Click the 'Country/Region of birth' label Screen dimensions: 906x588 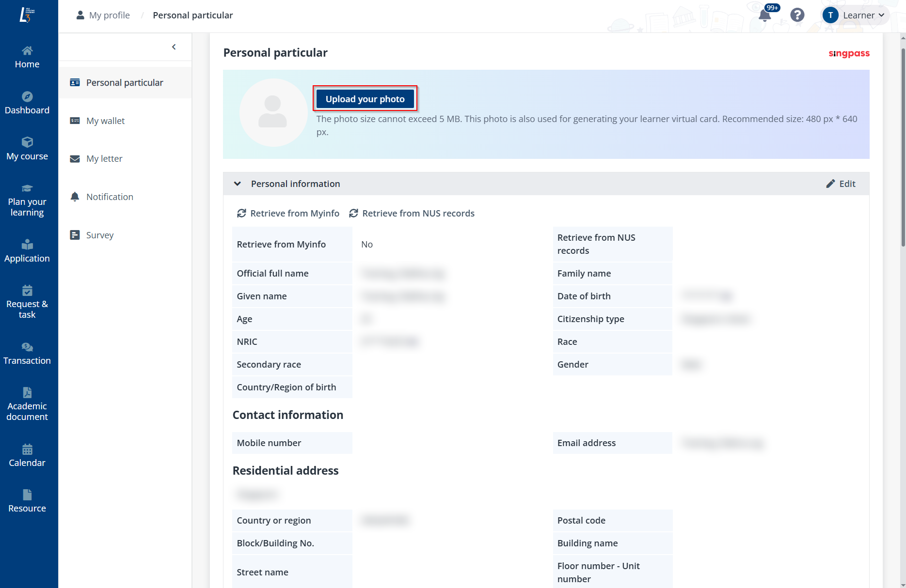(286, 387)
